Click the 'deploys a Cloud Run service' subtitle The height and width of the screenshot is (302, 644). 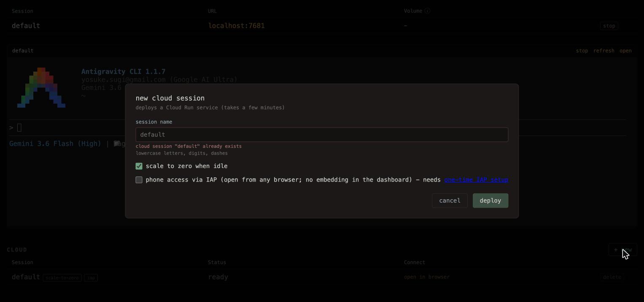(210, 108)
